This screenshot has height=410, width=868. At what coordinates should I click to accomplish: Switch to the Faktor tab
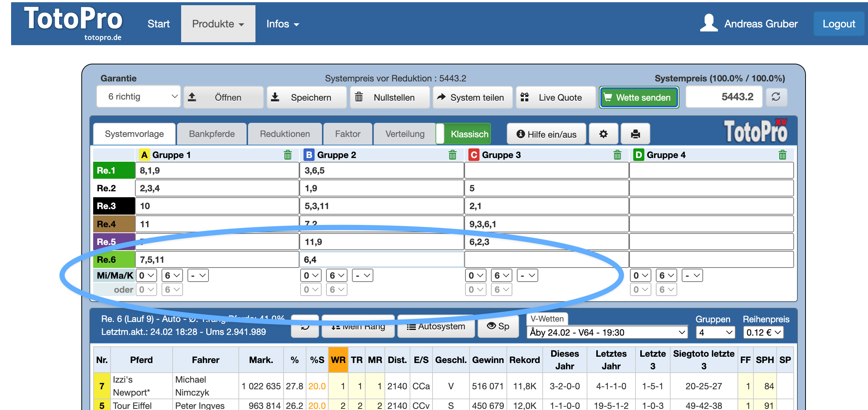[348, 134]
